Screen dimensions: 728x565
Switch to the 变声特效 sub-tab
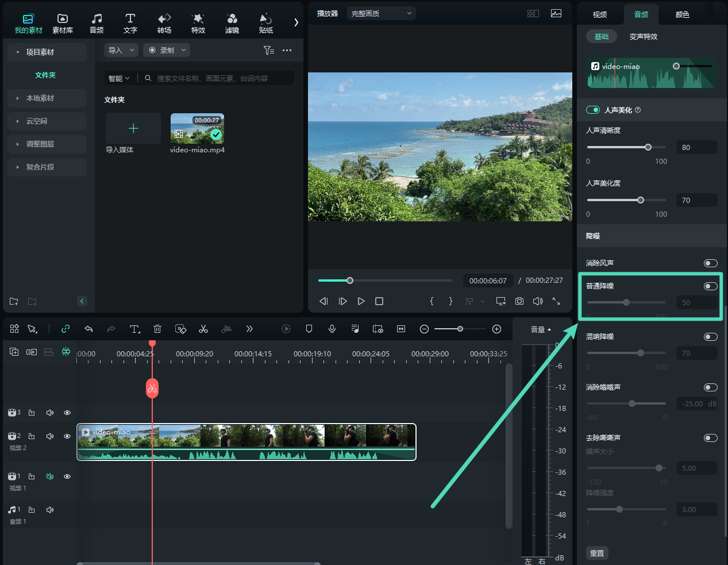[643, 37]
